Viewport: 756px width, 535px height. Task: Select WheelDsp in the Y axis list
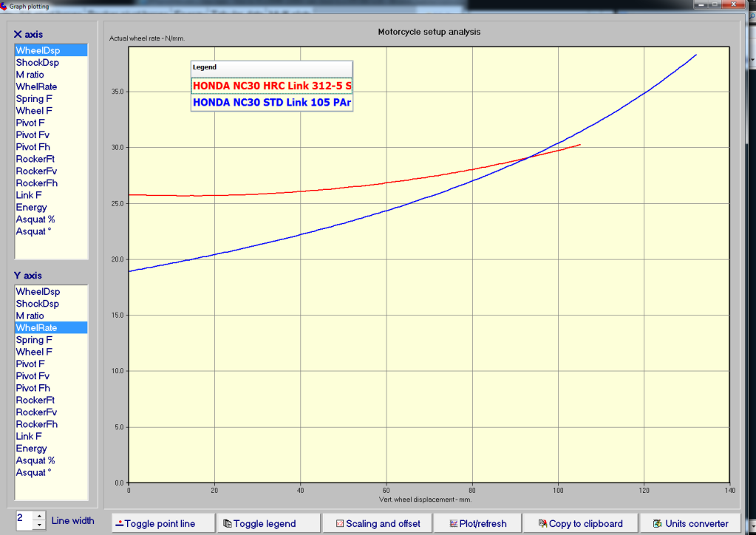(51, 292)
